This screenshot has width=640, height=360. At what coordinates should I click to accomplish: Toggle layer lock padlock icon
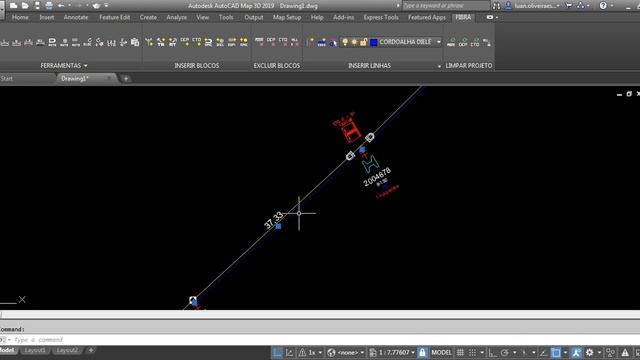point(363,42)
